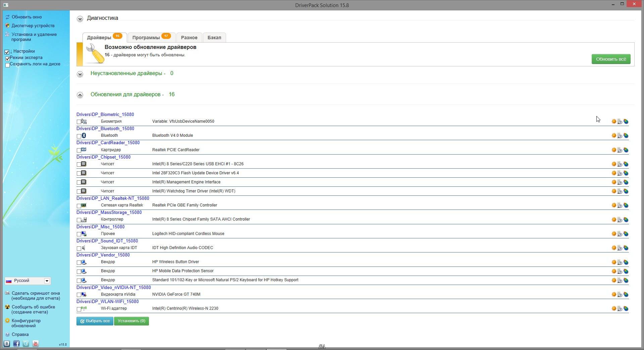
Task: Open Drivers\DP_WLAN-WiFi_15080 link
Action: tap(107, 301)
